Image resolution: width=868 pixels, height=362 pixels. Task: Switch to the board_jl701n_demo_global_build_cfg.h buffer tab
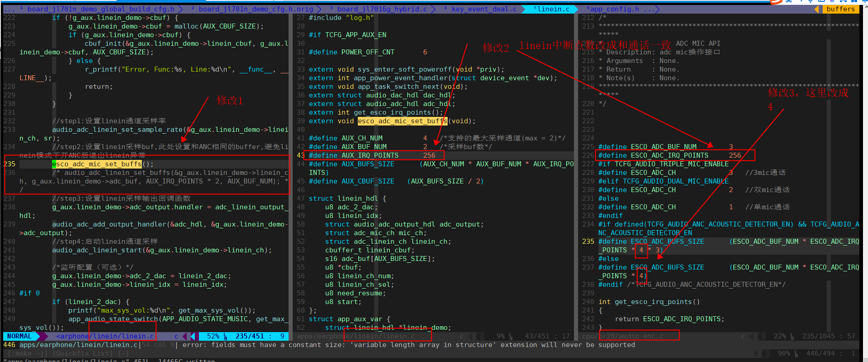101,9
